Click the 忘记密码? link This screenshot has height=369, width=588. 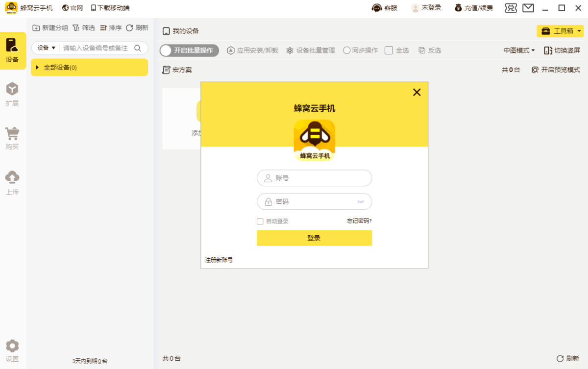click(360, 221)
